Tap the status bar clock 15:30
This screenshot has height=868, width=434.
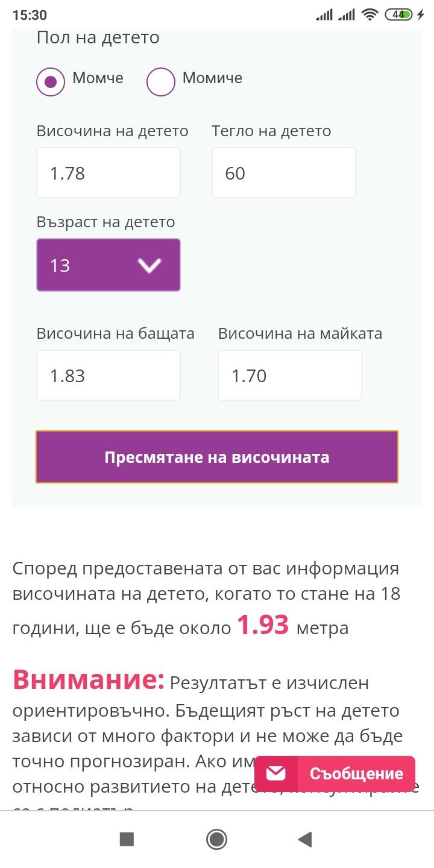(29, 15)
